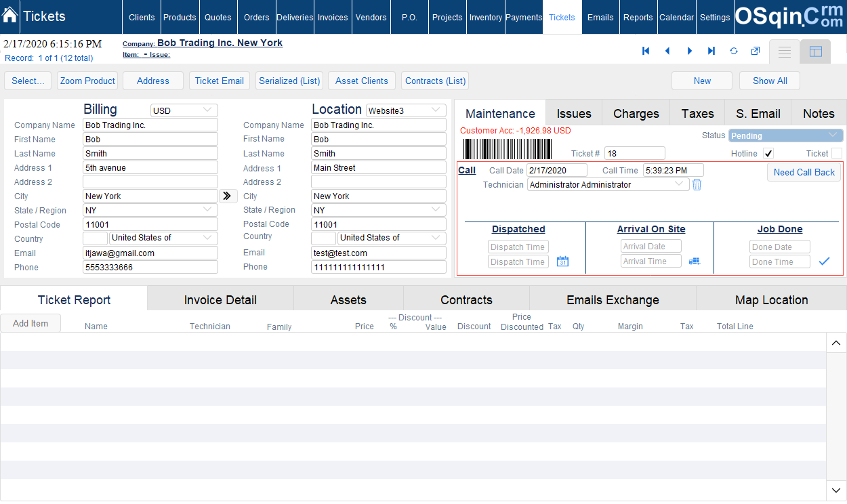The width and height of the screenshot is (847, 504).
Task: Open the Calendar section
Action: (677, 18)
